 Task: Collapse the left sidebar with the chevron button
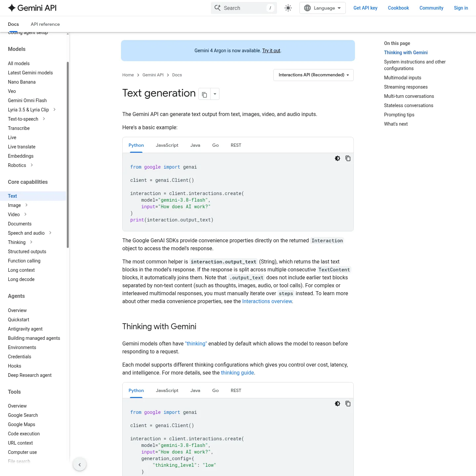80,464
